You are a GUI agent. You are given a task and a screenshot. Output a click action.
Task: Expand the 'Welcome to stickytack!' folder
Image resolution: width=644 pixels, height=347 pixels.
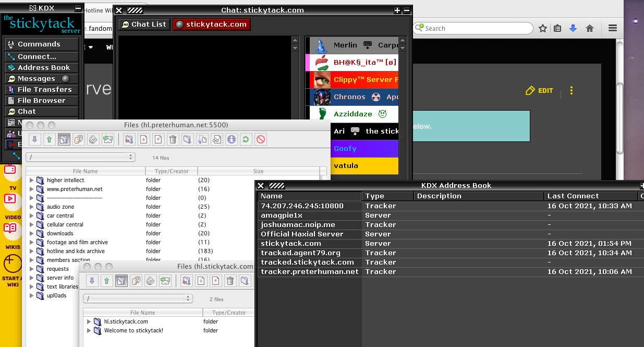click(89, 330)
